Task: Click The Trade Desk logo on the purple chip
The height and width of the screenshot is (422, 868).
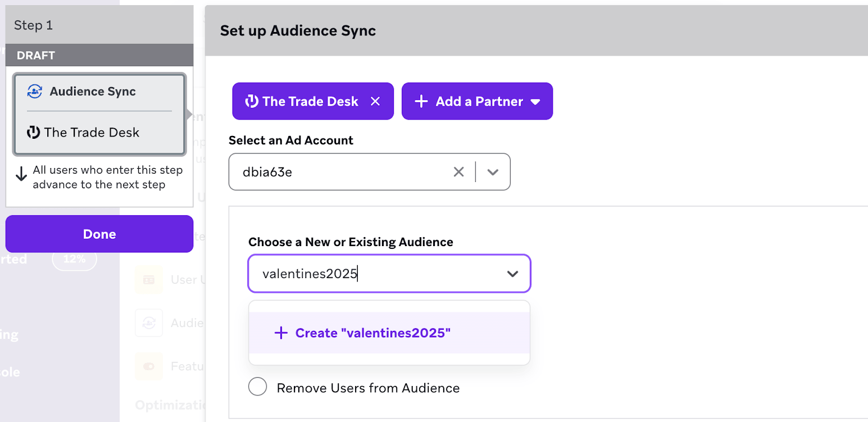Action: [251, 101]
